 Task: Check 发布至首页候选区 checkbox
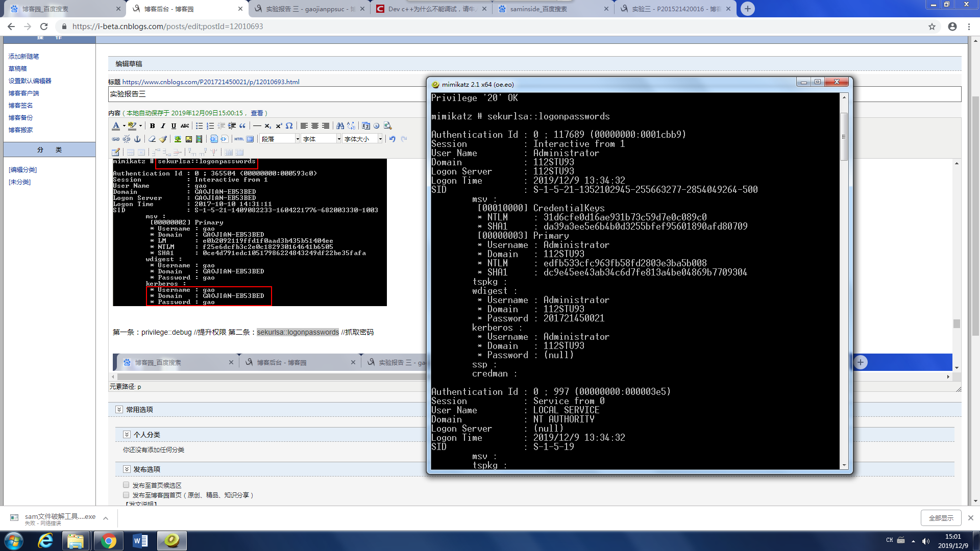pos(126,485)
